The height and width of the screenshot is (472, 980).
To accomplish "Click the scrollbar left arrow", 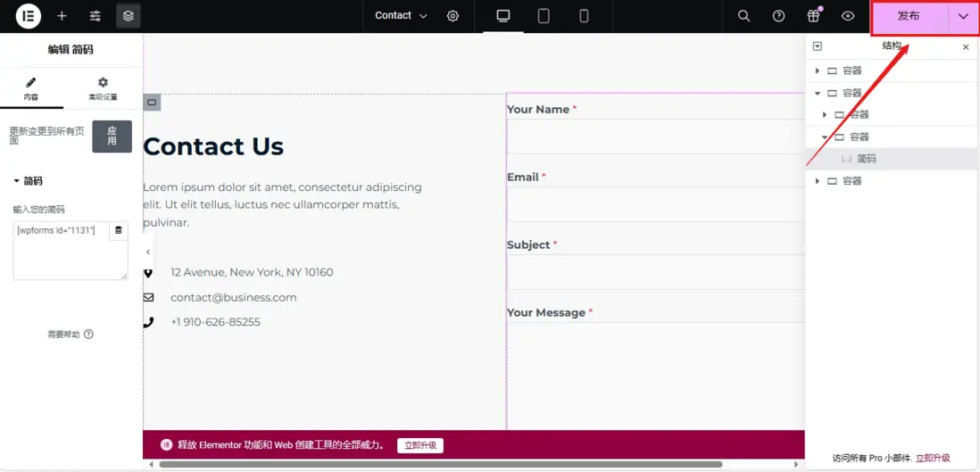I will tap(150, 465).
